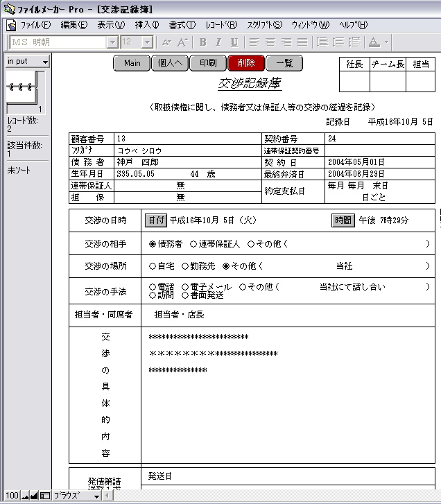The height and width of the screenshot is (504, 441).
Task: Toggle bold formatting
Action: tap(203, 42)
